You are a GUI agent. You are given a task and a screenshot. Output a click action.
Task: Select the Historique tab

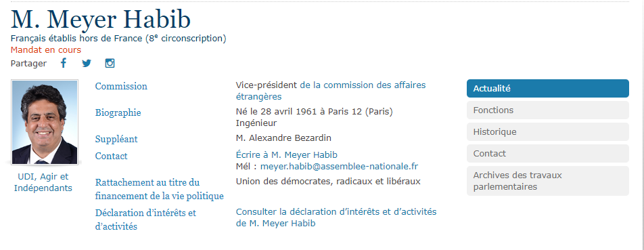[547, 132]
